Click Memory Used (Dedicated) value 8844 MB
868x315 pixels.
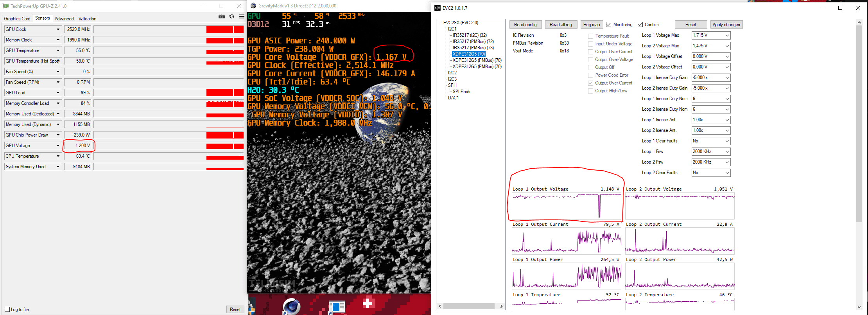pyautogui.click(x=78, y=114)
